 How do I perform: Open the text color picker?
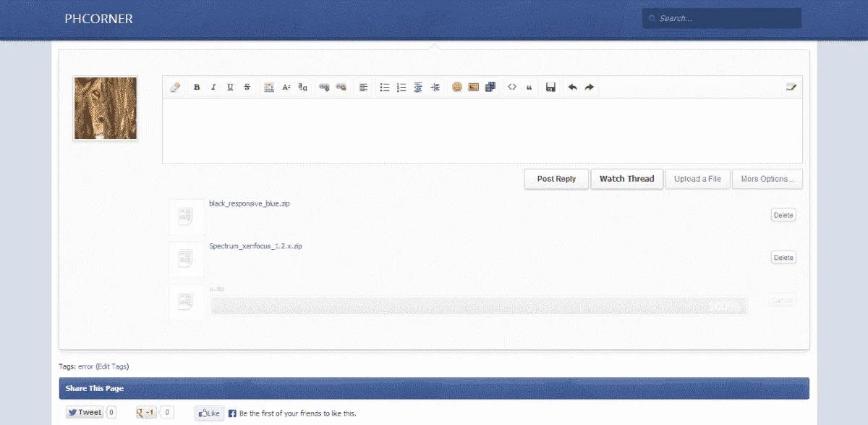(269, 87)
